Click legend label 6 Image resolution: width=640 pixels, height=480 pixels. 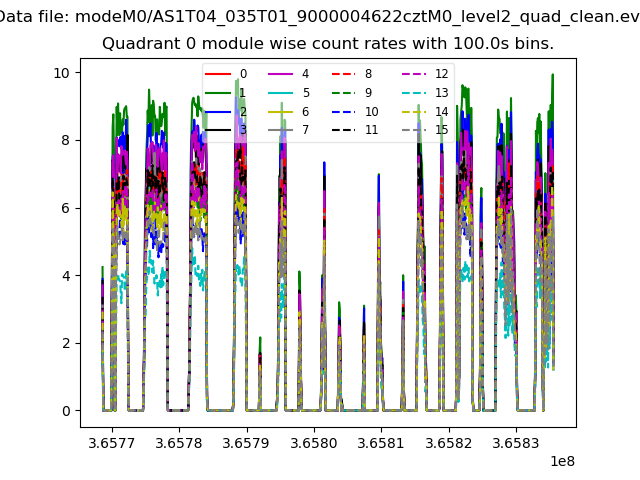[305, 112]
